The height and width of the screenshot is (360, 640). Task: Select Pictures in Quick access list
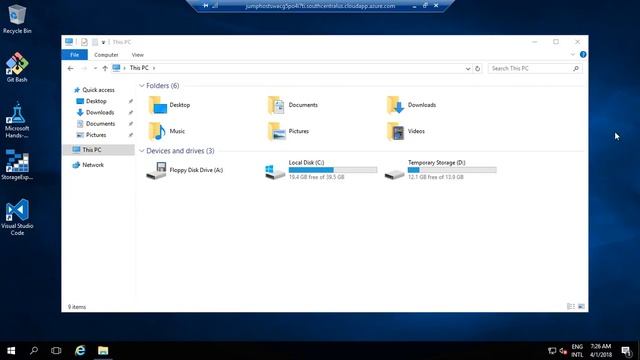point(91,135)
